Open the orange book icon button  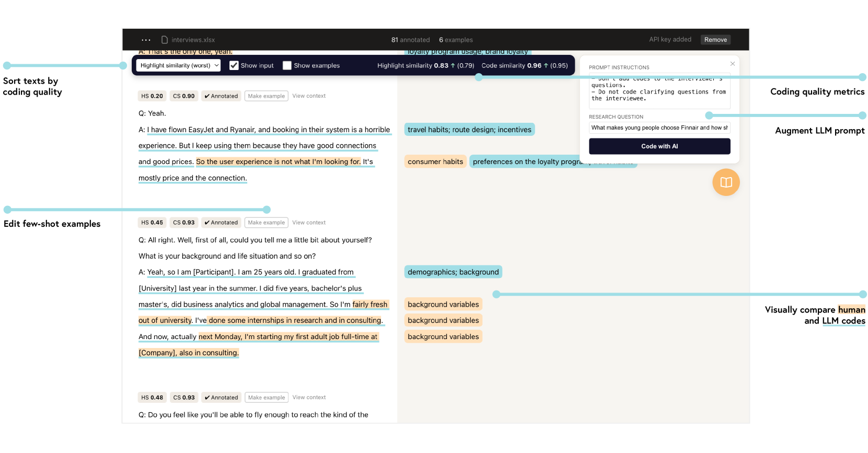coord(726,182)
